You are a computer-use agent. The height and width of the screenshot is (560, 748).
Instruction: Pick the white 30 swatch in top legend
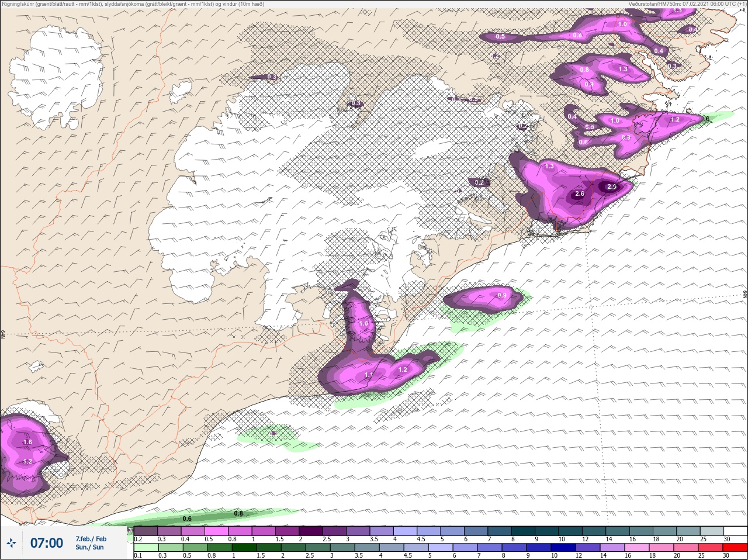[735, 531]
